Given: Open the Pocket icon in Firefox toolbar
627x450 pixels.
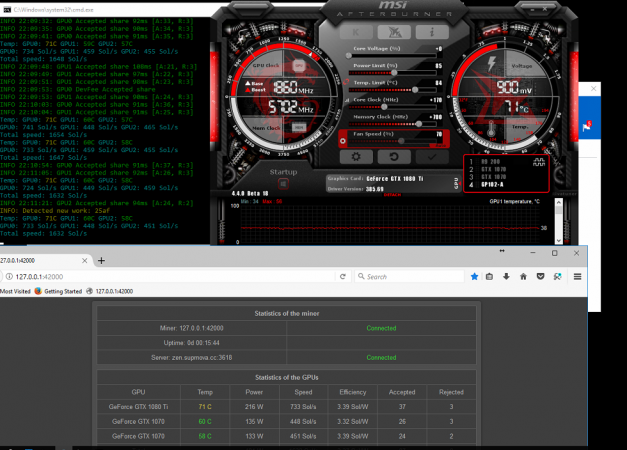Looking at the screenshot, I should click(540, 276).
